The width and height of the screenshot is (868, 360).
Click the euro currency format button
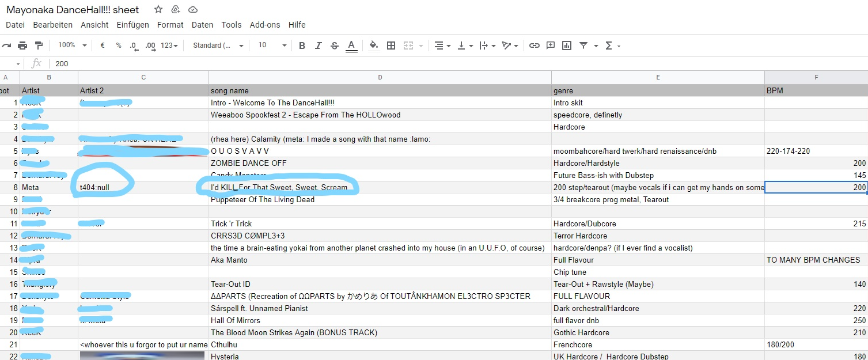point(103,46)
